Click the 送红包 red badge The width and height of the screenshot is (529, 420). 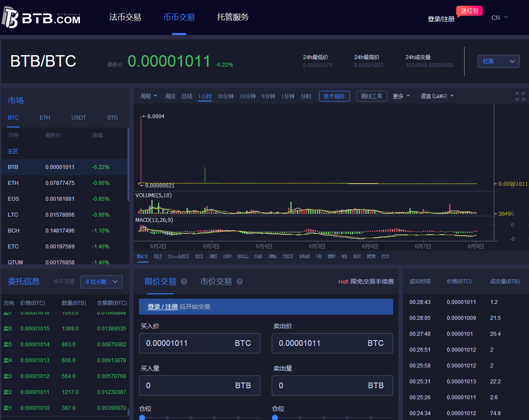click(x=469, y=11)
